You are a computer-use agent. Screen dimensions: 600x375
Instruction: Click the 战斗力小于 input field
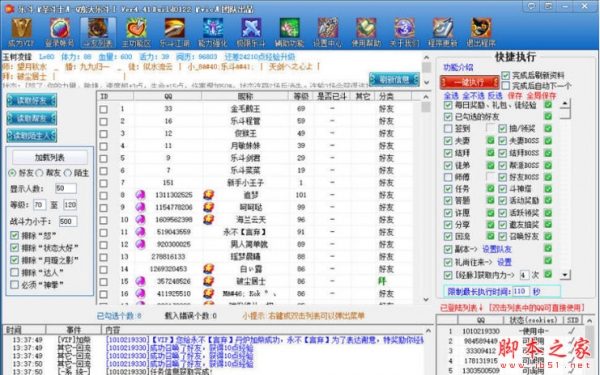pos(68,221)
